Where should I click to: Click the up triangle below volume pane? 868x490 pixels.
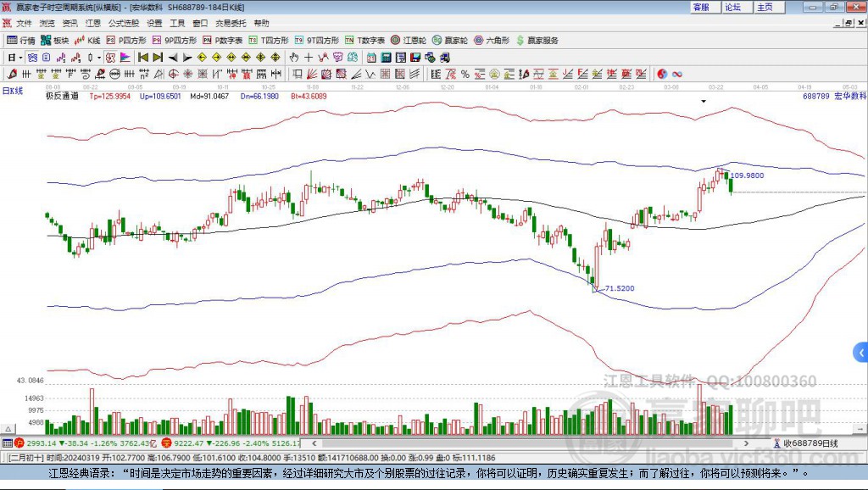click(8, 429)
